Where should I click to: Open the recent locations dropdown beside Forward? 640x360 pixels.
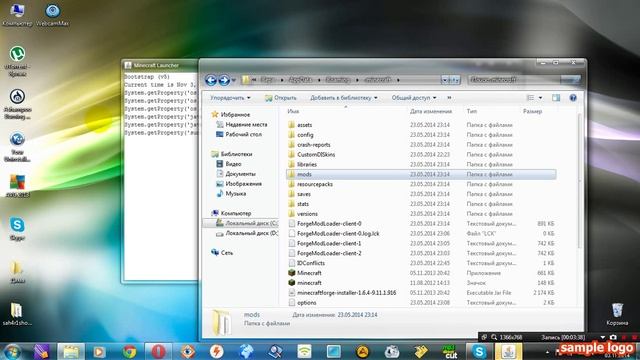(x=234, y=80)
